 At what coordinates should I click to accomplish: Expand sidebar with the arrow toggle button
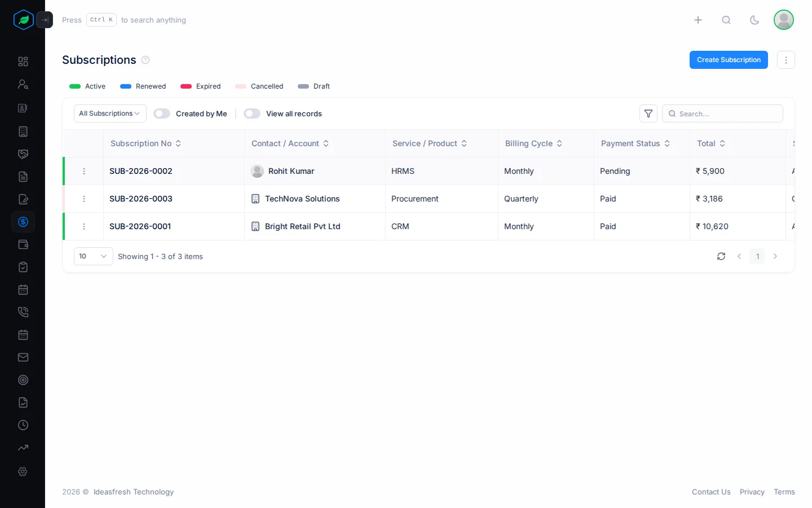pos(45,20)
